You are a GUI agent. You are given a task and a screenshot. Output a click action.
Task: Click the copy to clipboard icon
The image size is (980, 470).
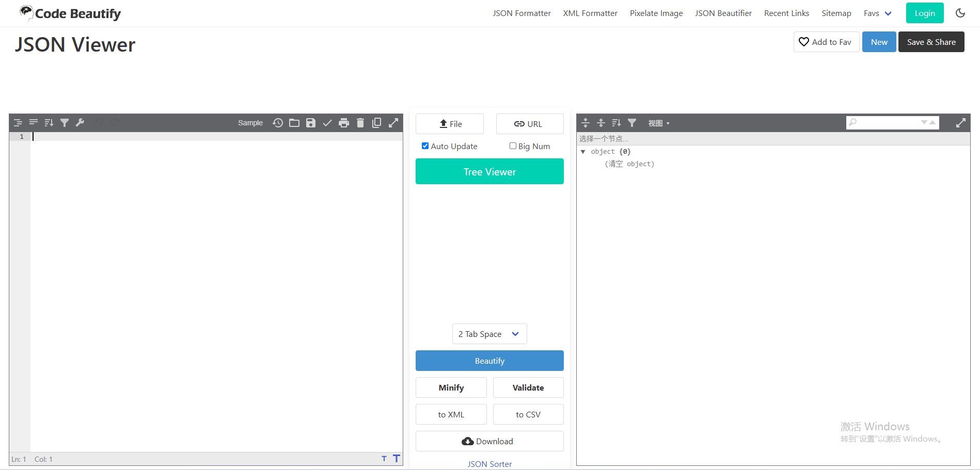[x=377, y=123]
